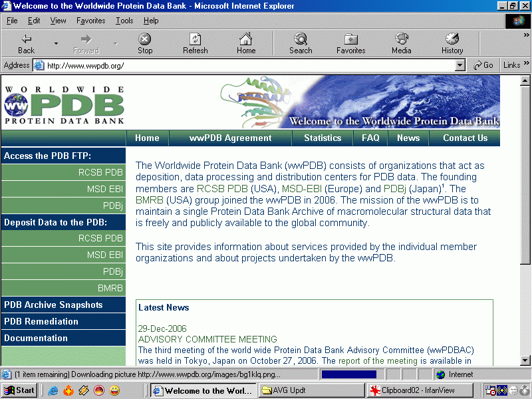
Task: Open the Favorites menu
Action: point(90,21)
